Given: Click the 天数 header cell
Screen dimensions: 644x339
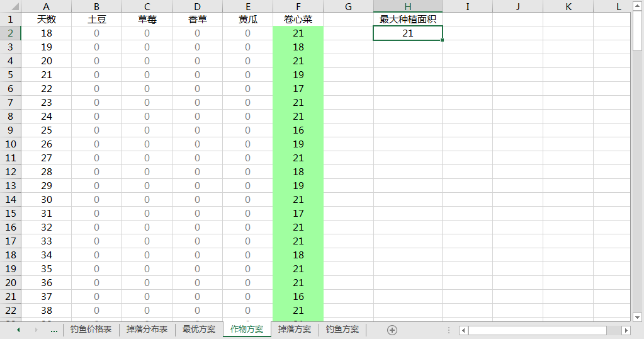Looking at the screenshot, I should click(46, 20).
